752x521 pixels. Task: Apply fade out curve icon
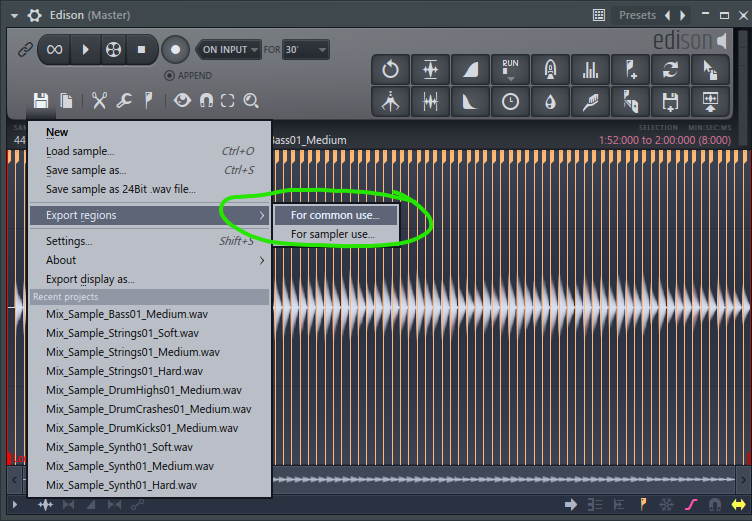click(470, 101)
